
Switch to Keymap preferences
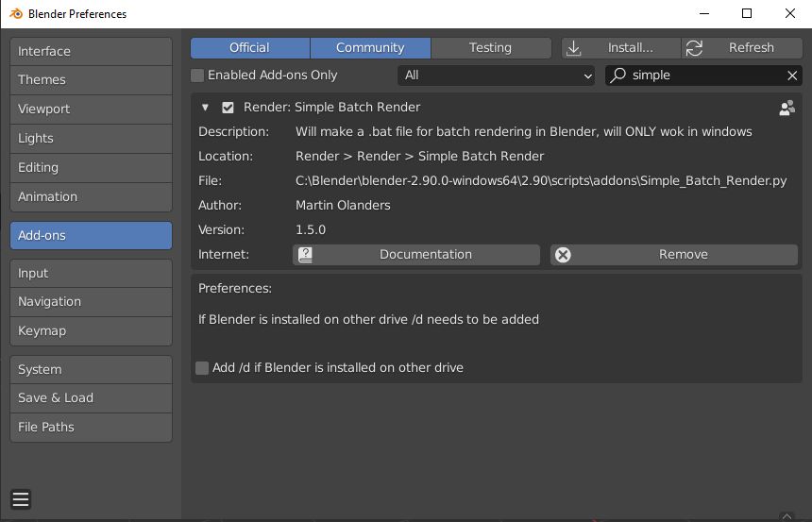point(92,331)
